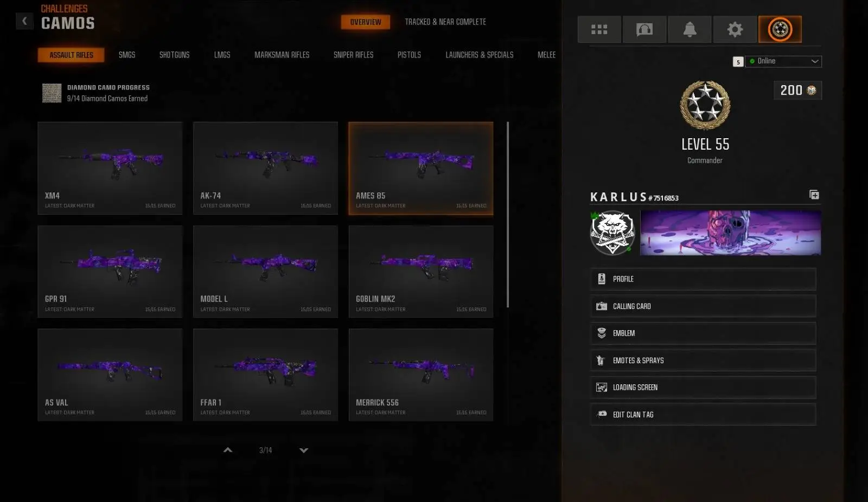Open the social headset icon
This screenshot has width=868, height=502.
[x=644, y=29]
